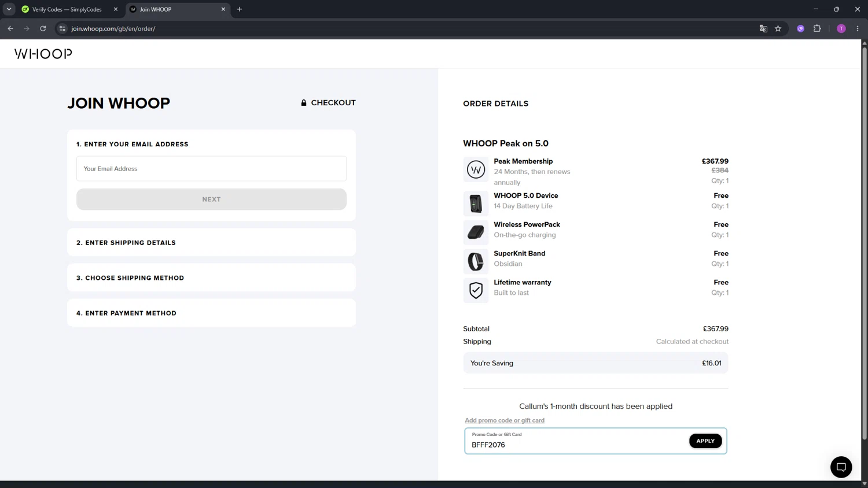Open the tab search dropdown arrow
The width and height of the screenshot is (868, 488).
[x=9, y=9]
